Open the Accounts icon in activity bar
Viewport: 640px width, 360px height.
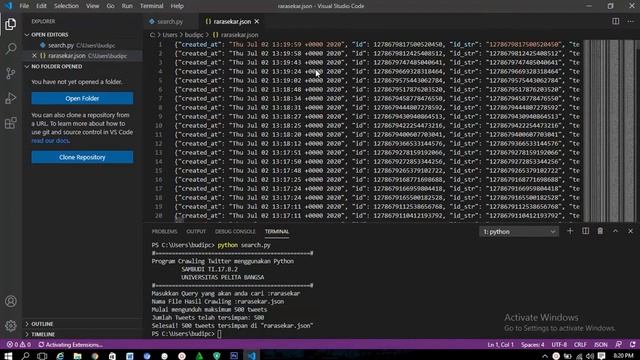[x=11, y=301]
